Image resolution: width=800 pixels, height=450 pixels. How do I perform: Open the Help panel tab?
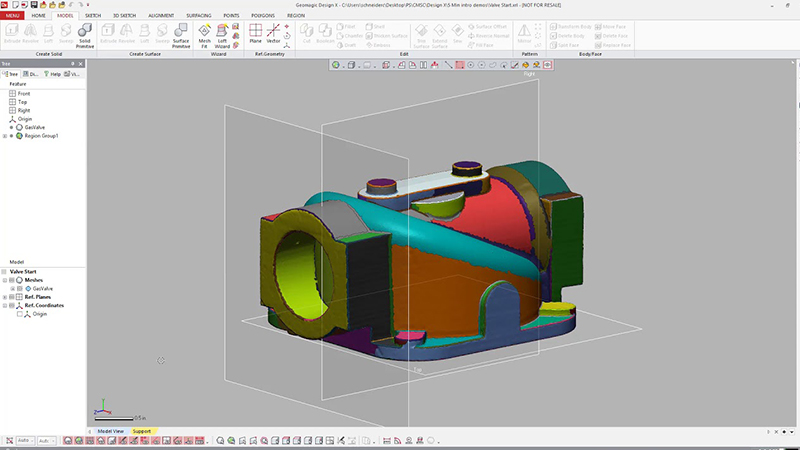point(53,74)
